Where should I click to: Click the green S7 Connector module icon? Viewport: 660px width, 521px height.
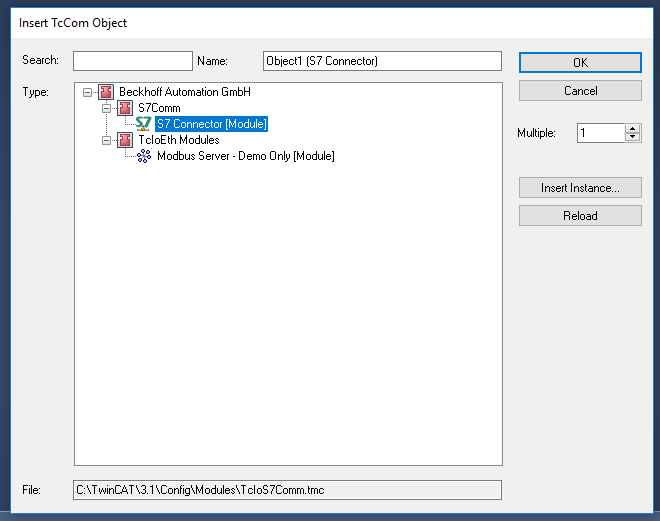point(144,124)
